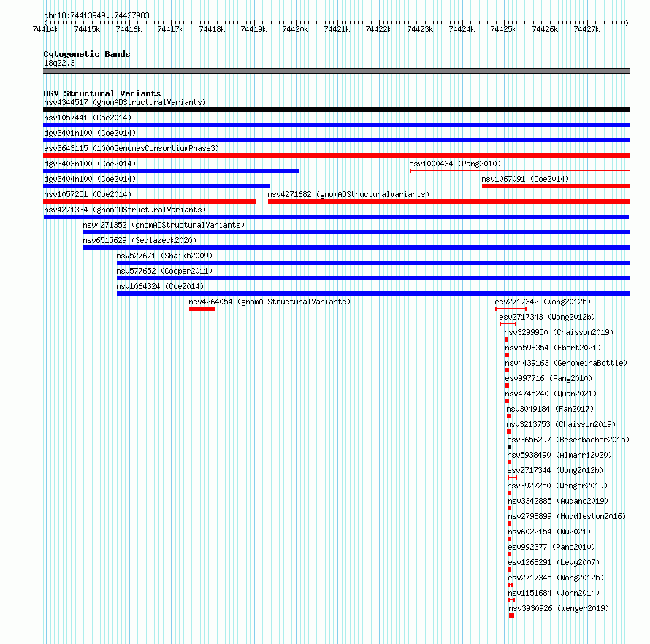The height and width of the screenshot is (644, 650).
Task: Click nsv3342885 (Audano2019) label
Action: pyautogui.click(x=559, y=501)
